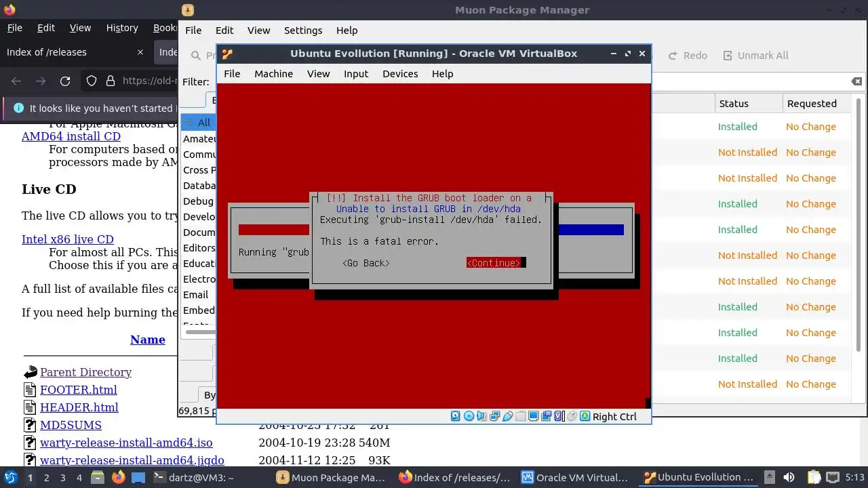This screenshot has height=488, width=868.
Task: Switch to Muon Package Manager taskbar entry
Action: [x=330, y=477]
